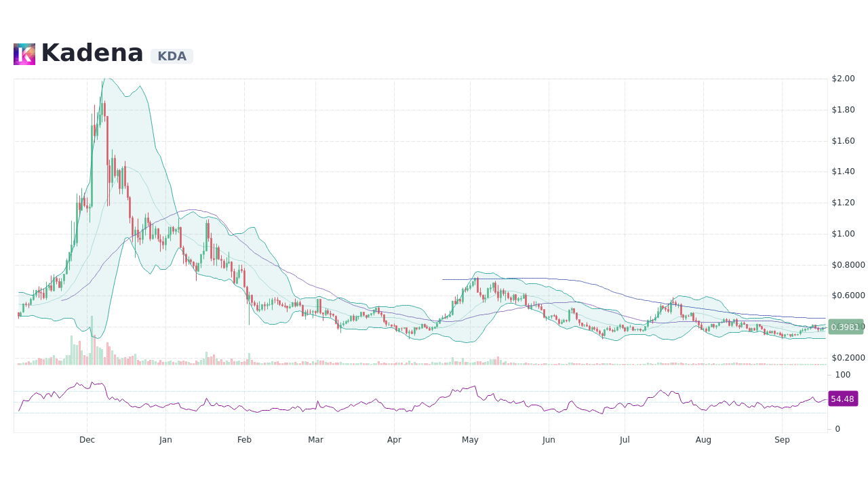Click the RSI value badge 54.48

point(842,399)
